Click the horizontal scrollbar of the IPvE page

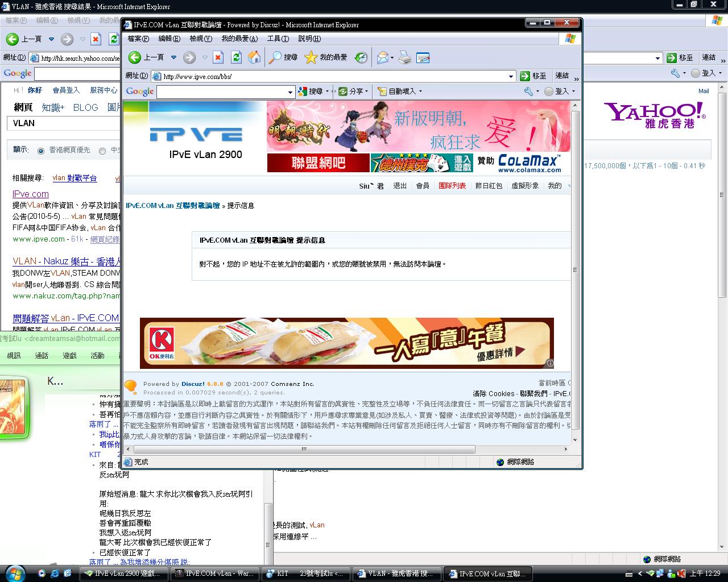point(304,449)
